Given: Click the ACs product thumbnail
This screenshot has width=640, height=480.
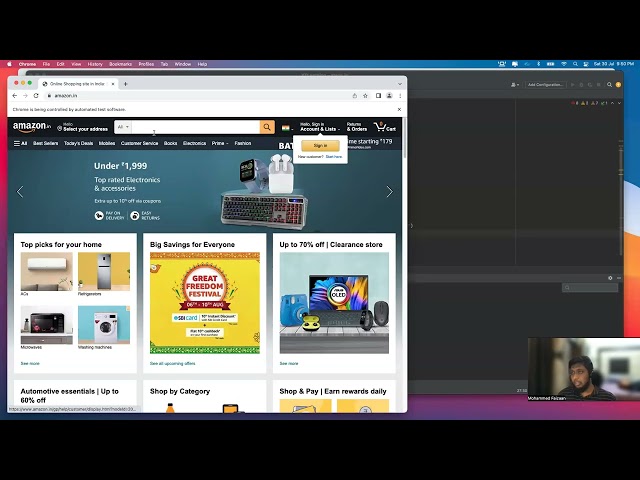Looking at the screenshot, I should (x=47, y=271).
